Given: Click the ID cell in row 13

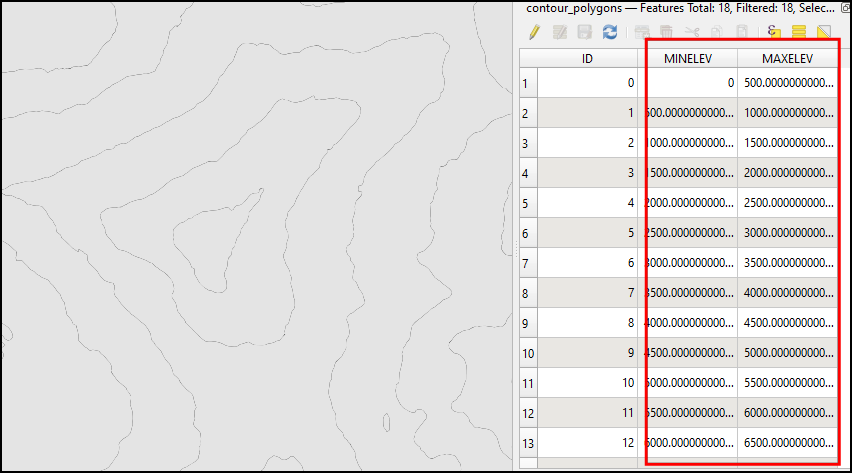Looking at the screenshot, I should 587,443.
